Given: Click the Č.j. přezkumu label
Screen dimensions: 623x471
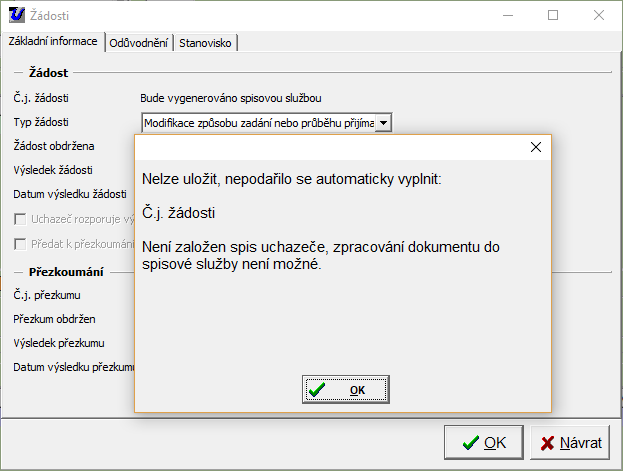Looking at the screenshot, I should coord(47,295).
